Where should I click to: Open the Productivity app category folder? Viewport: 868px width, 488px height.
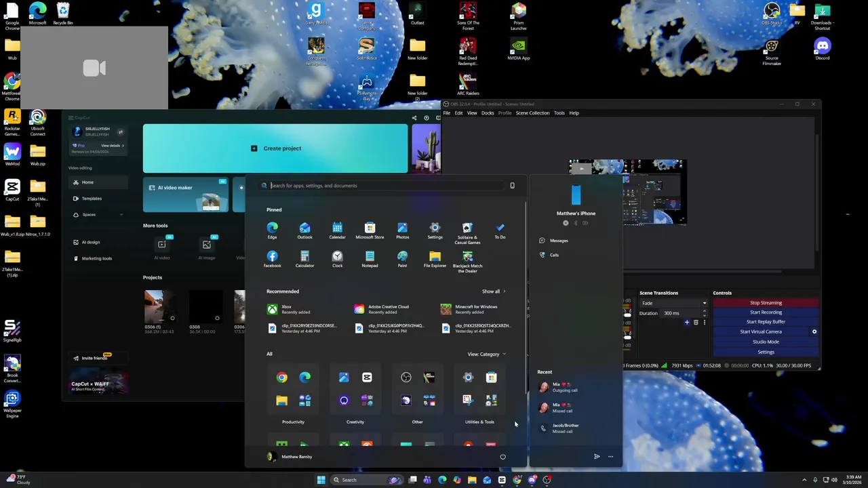293,390
